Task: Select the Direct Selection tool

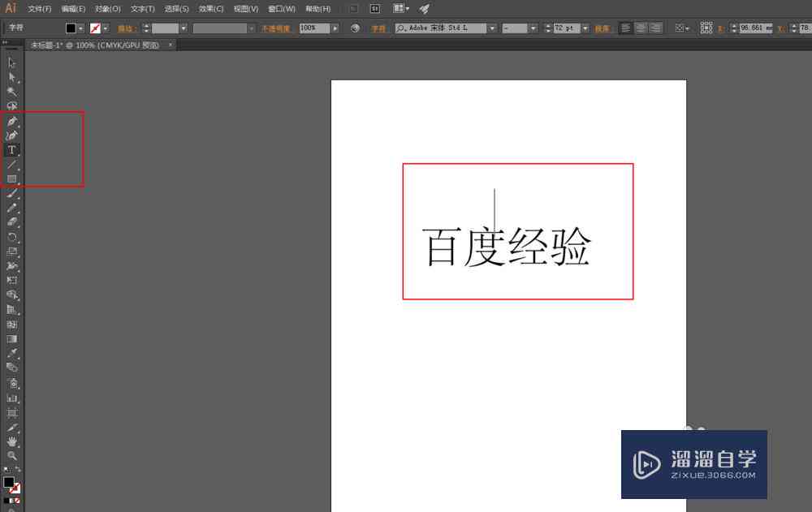Action: pos(11,77)
